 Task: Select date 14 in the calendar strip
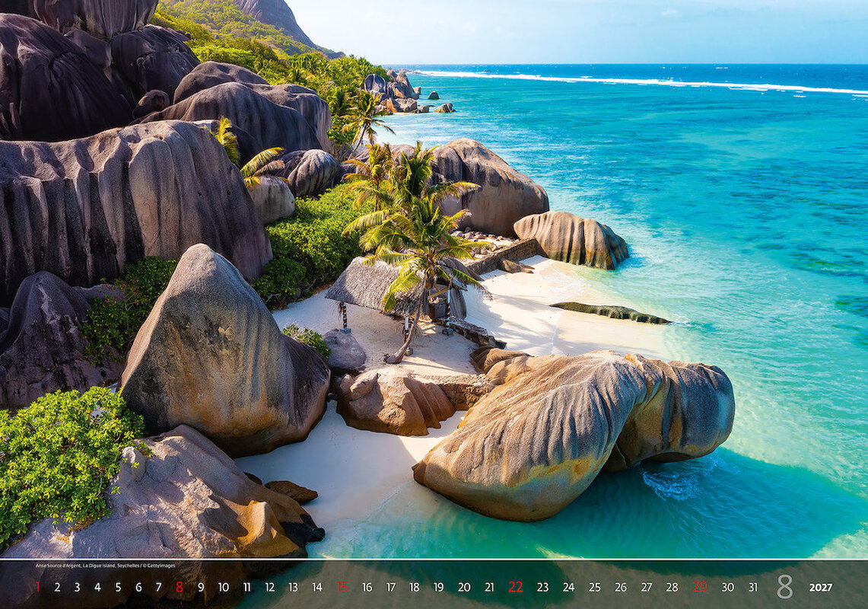click(316, 588)
